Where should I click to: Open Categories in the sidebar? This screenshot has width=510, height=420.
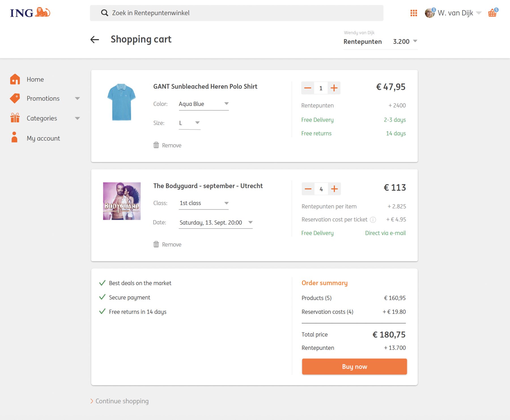point(42,118)
